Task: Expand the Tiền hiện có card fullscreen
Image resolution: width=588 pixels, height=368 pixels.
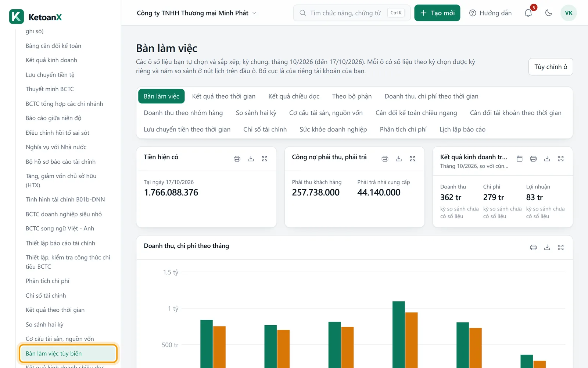Action: [265, 159]
